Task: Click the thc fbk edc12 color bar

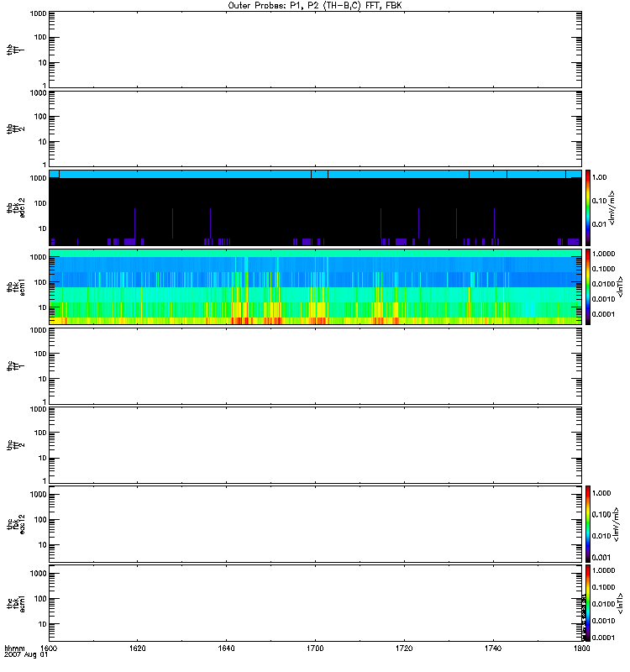Action: [588, 523]
